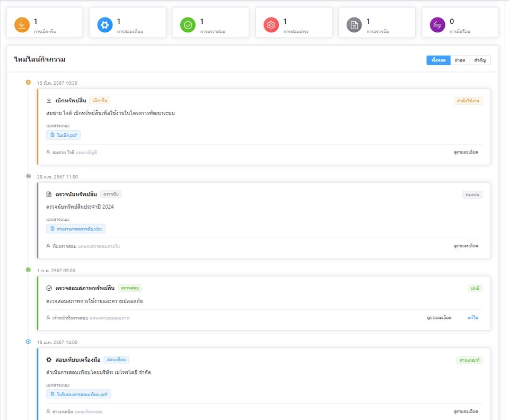The height and width of the screenshot is (420, 509).
Task: Click the gear icon beside สอบเทียบเครื่องมือ
Action: tap(49, 360)
